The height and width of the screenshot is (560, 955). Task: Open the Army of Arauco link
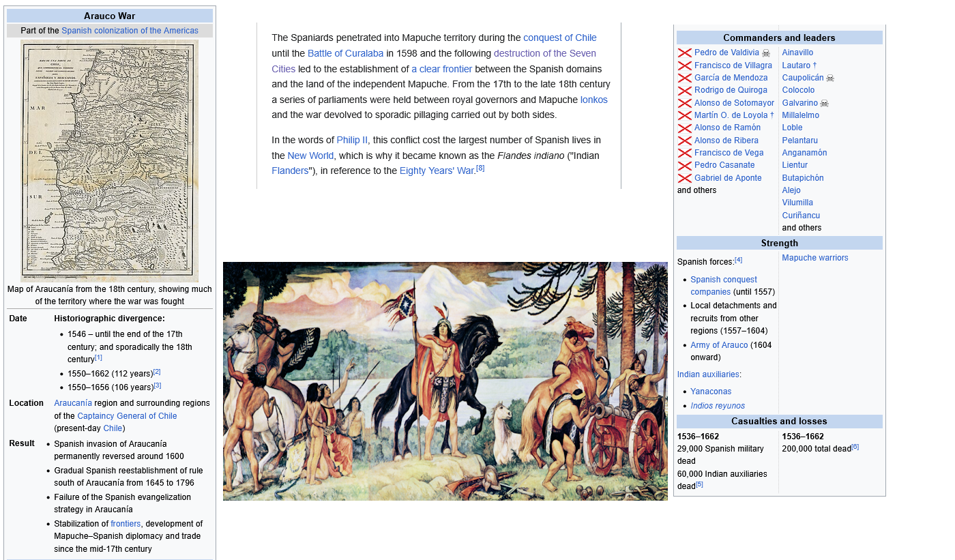(719, 345)
